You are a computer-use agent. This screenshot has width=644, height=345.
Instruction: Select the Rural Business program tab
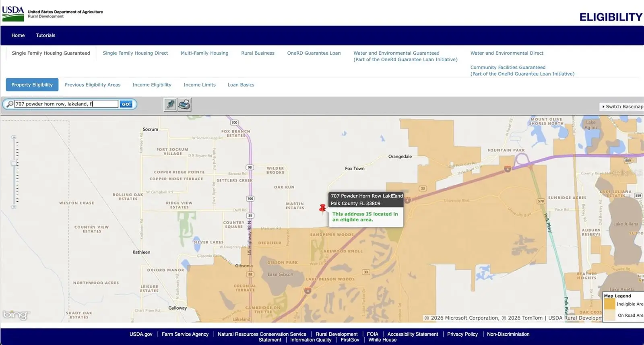258,53
